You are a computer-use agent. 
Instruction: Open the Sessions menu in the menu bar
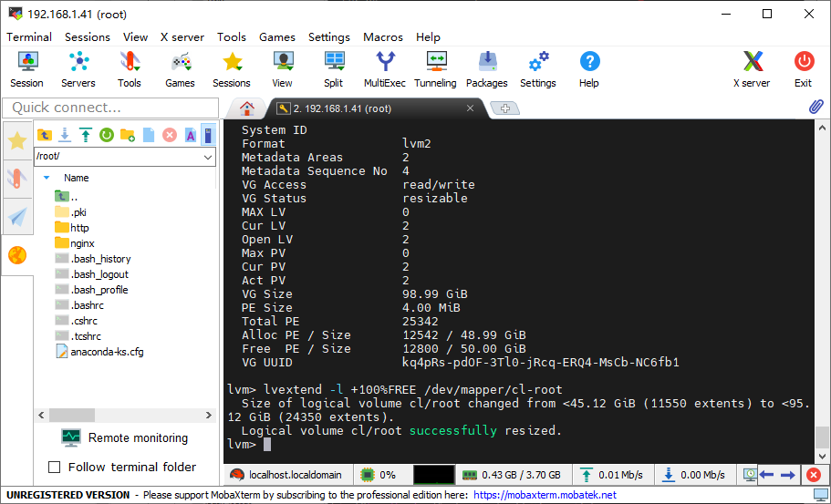pyautogui.click(x=88, y=37)
